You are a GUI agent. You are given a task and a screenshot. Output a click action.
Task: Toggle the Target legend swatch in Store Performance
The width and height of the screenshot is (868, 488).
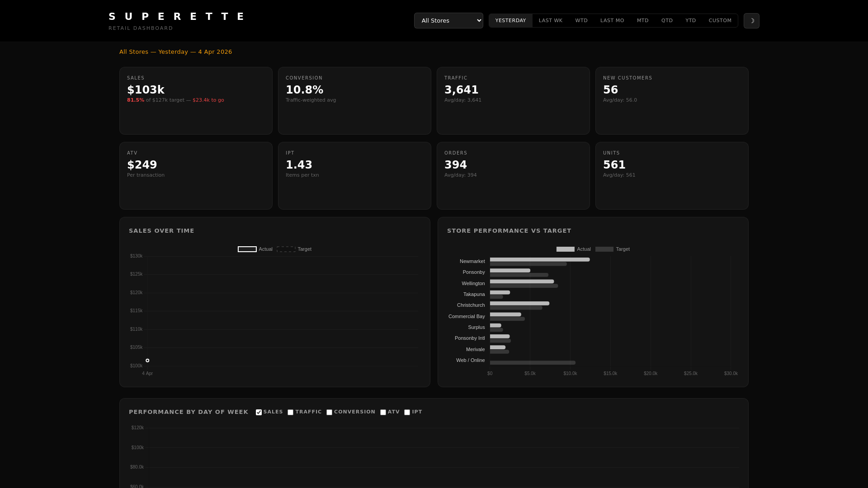pos(604,249)
